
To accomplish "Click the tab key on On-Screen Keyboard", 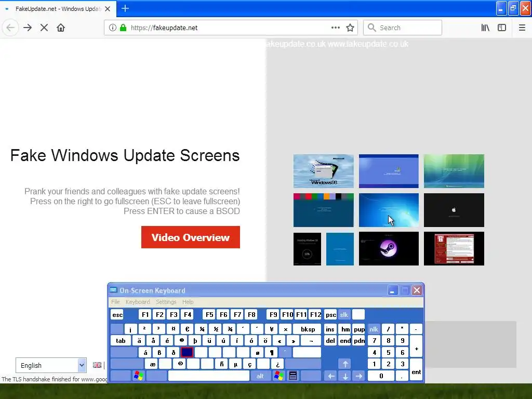I will (x=121, y=341).
